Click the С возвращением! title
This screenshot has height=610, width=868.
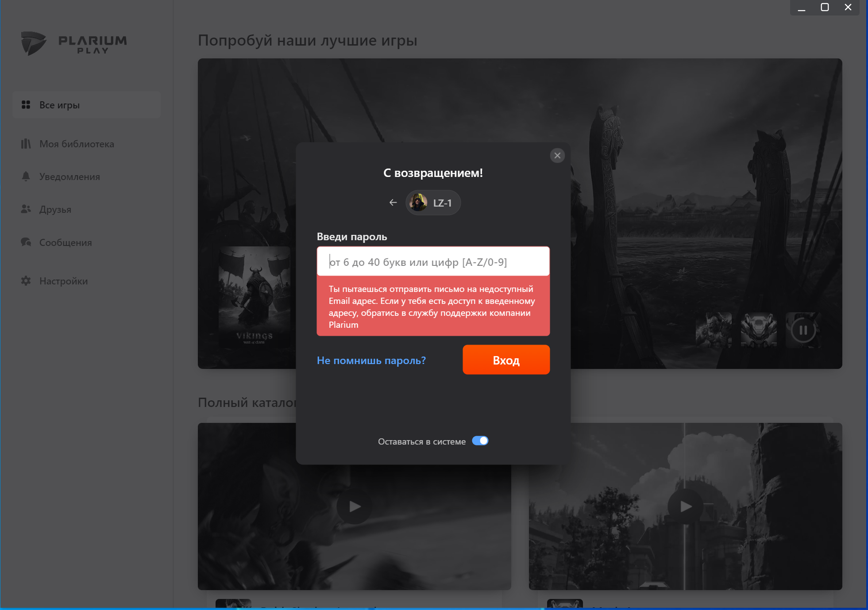(x=433, y=173)
